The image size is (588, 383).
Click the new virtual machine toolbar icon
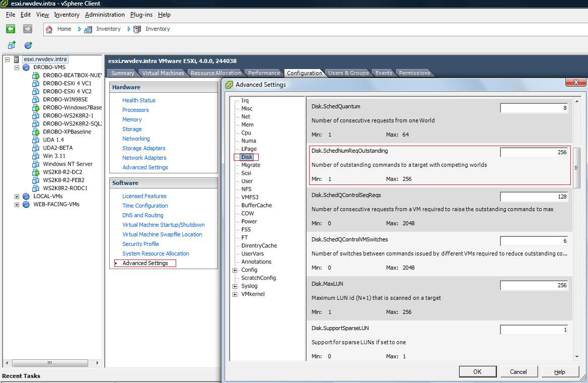point(12,45)
